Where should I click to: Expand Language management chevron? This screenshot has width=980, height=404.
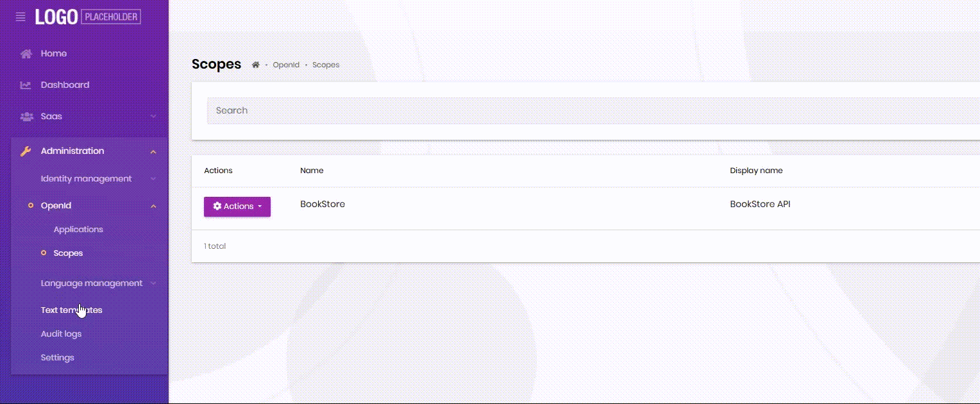[x=153, y=283]
